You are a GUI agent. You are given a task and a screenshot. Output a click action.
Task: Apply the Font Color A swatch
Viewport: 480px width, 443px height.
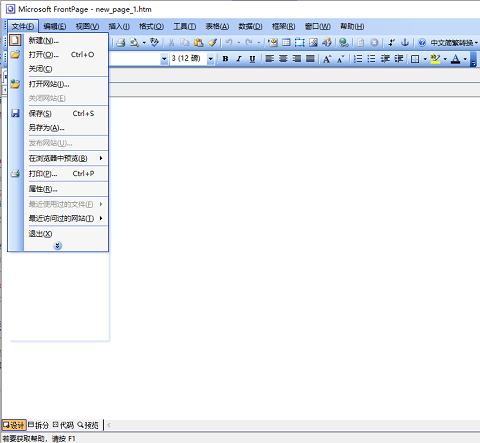455,59
